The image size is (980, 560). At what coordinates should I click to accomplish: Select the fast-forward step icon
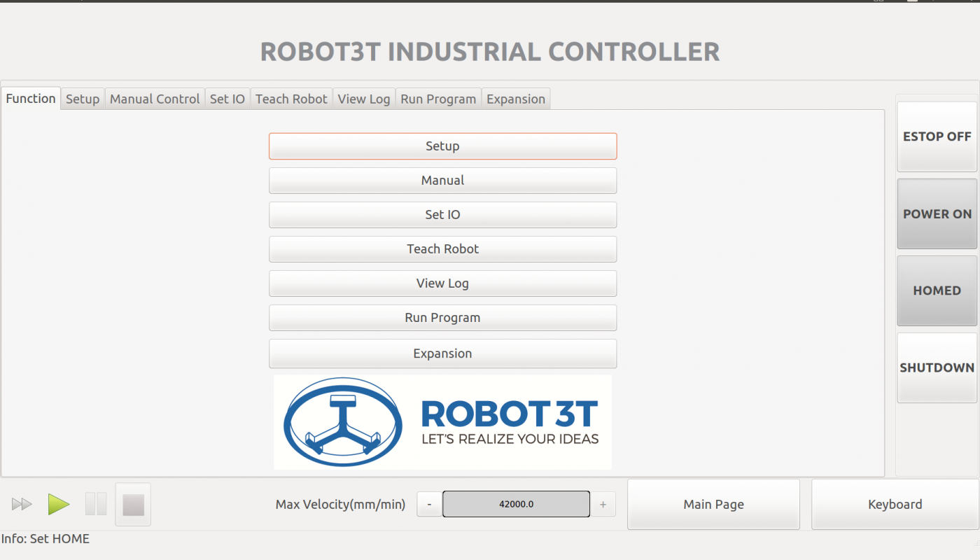[22, 504]
